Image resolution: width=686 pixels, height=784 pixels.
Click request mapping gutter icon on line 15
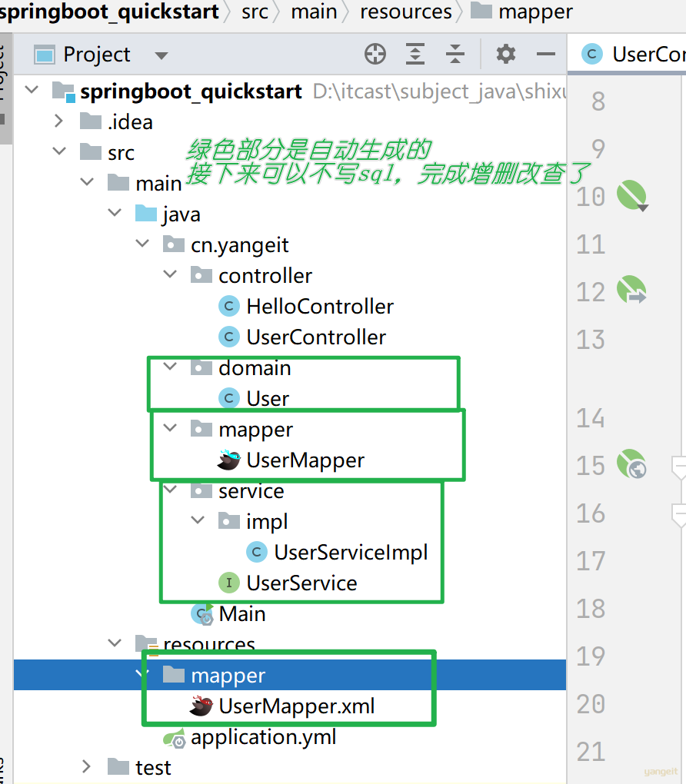[631, 463]
